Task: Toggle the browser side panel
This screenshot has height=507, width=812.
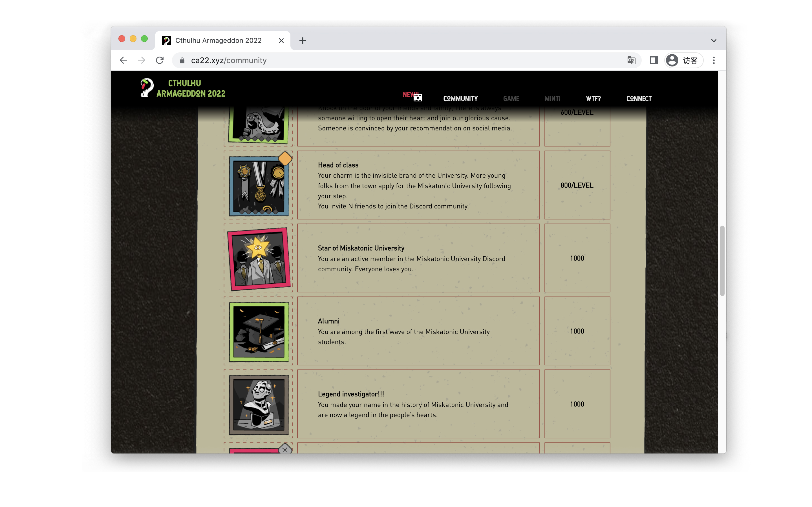Action: (x=654, y=60)
